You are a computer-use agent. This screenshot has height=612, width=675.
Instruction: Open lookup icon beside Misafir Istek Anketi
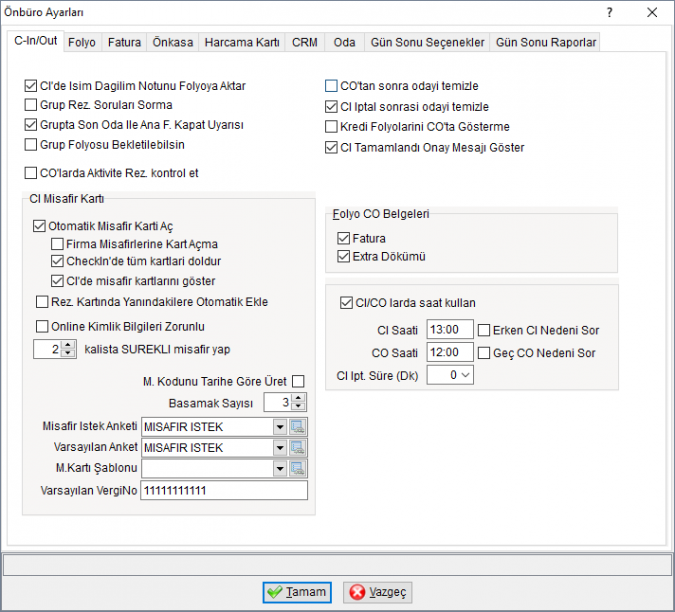pos(297,427)
